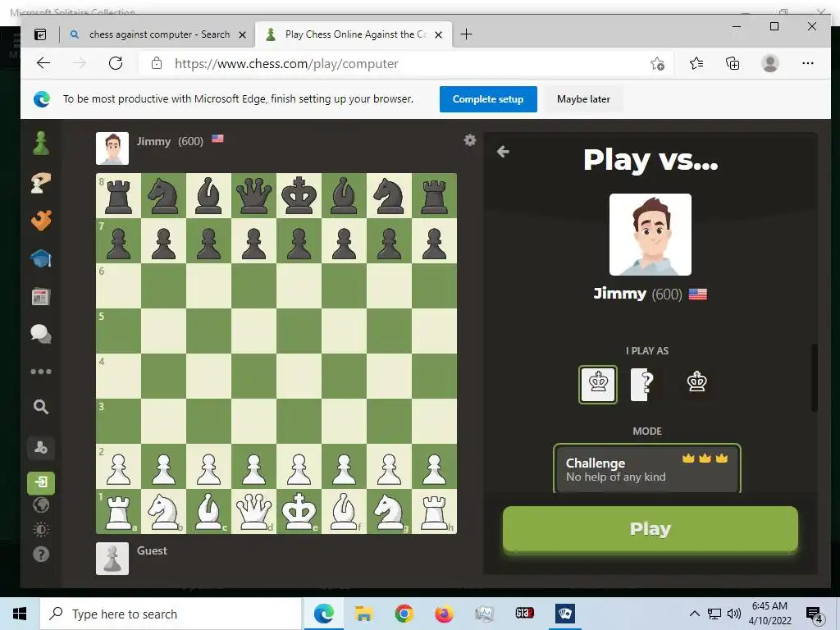Open the Favorites list icon
This screenshot has height=630, width=840.
(x=696, y=64)
